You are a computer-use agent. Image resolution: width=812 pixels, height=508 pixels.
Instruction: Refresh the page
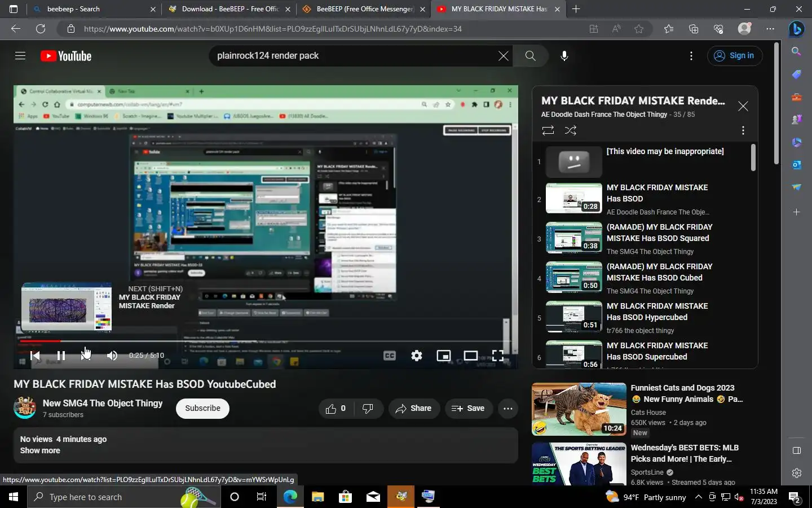tap(41, 29)
